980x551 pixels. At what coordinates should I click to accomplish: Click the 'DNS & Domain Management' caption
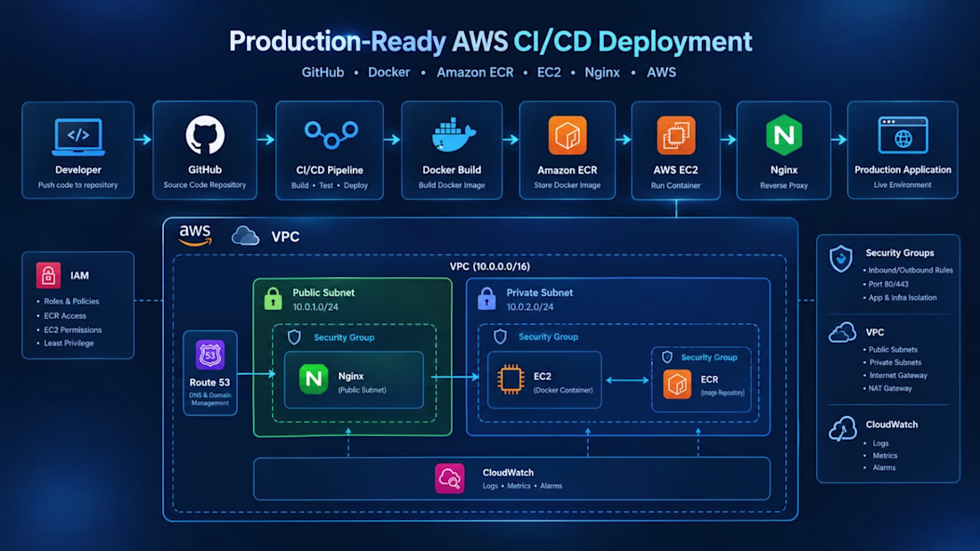[x=210, y=399]
